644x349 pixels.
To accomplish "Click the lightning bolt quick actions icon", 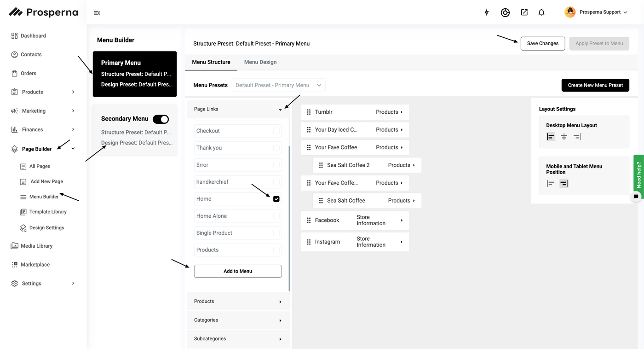I will coord(487,12).
